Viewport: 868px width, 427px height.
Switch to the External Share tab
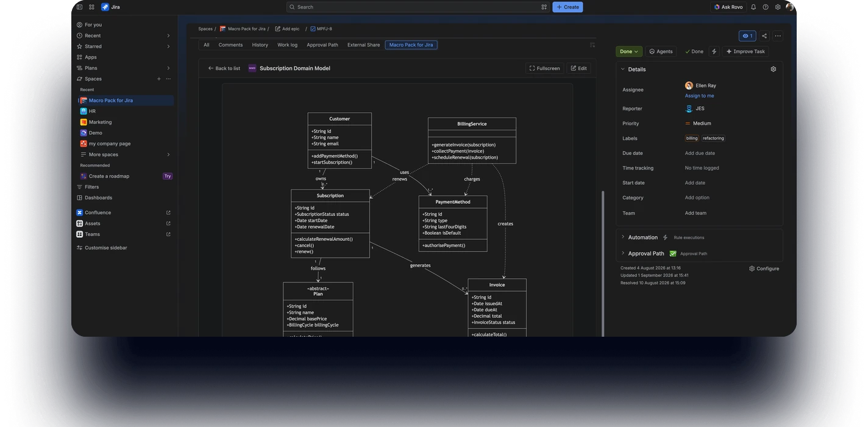364,45
